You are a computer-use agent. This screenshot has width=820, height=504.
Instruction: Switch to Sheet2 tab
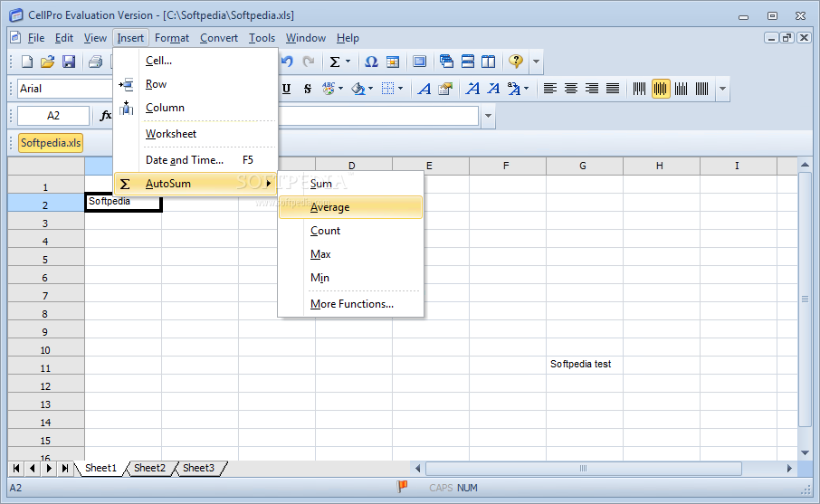[149, 468]
